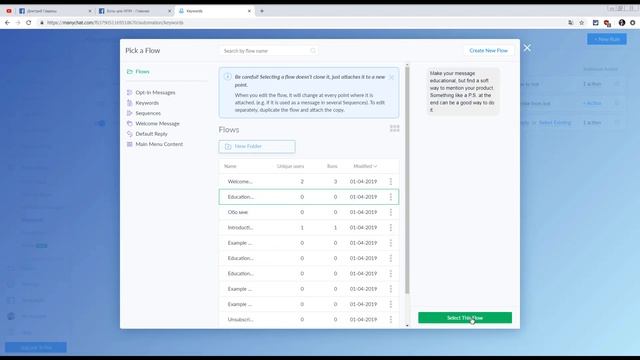640x360 pixels.
Task: Go back in browser
Action: [x=7, y=22]
